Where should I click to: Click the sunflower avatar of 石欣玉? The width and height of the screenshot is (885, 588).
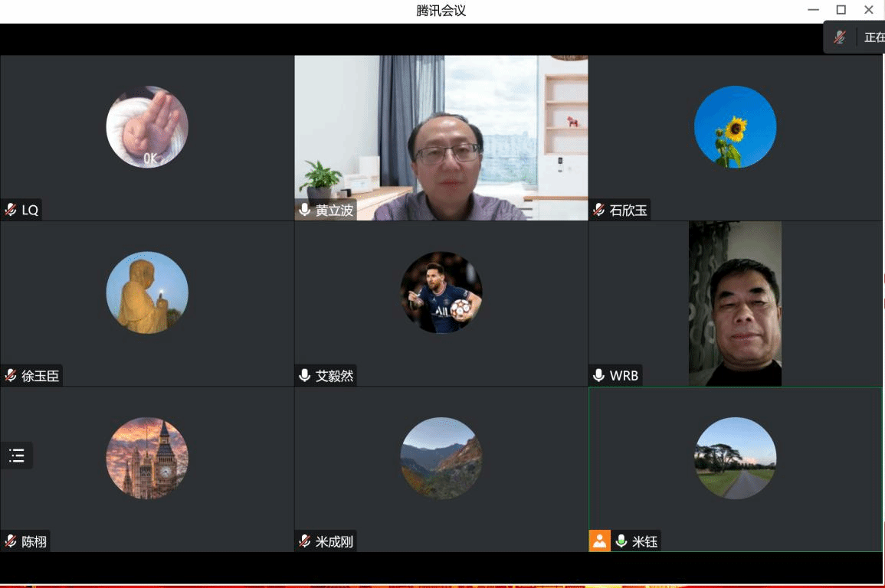[735, 127]
